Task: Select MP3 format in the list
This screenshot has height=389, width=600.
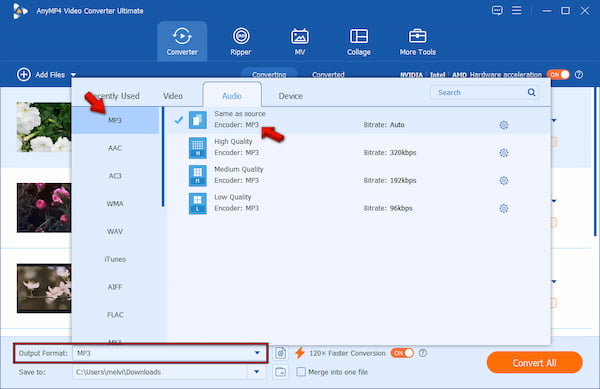Action: 115,120
